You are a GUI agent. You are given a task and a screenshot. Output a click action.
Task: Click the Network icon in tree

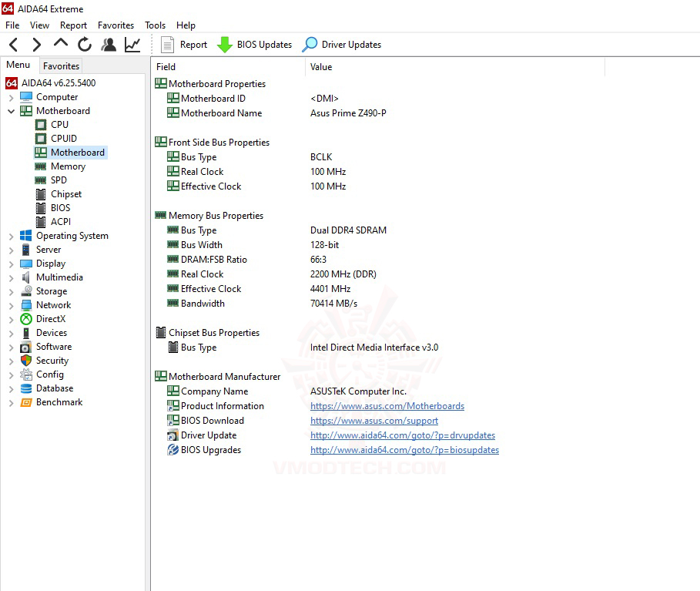[26, 304]
